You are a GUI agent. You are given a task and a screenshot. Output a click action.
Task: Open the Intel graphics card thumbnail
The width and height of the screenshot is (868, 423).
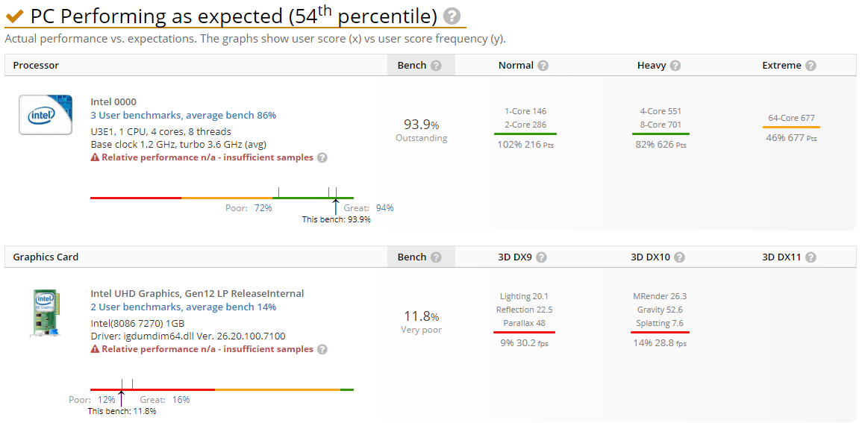tap(46, 313)
